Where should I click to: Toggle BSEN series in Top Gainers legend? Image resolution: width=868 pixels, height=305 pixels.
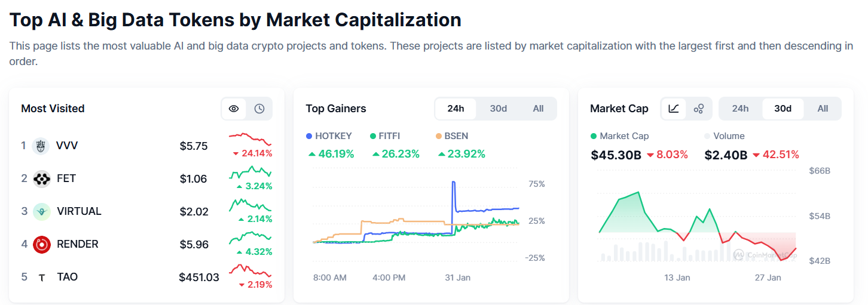click(x=456, y=136)
